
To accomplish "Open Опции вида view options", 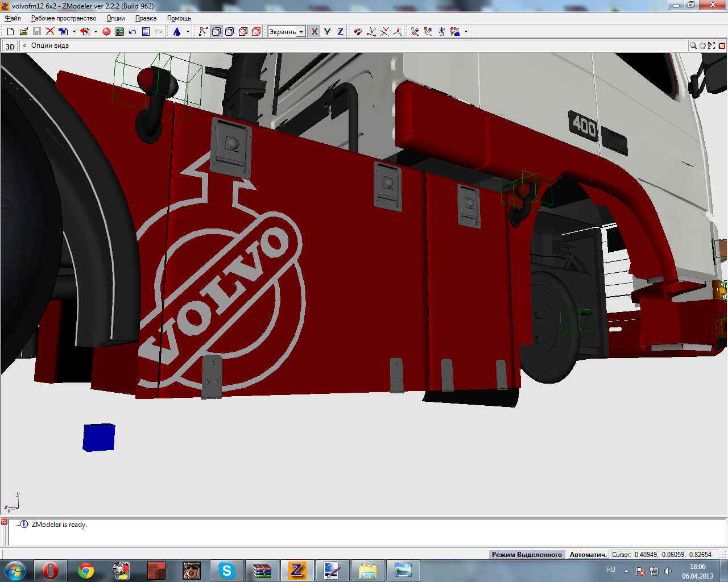I will [50, 45].
